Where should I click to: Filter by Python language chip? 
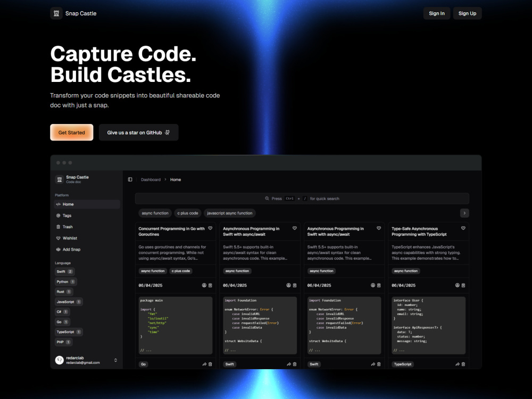click(x=66, y=281)
